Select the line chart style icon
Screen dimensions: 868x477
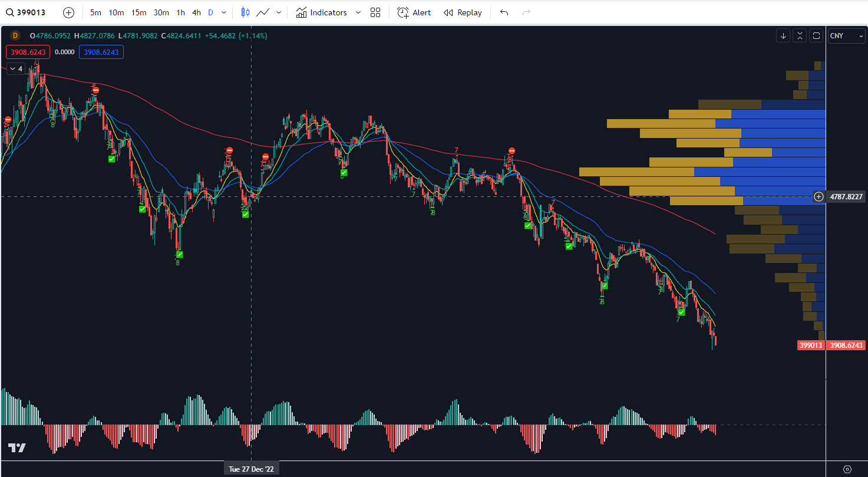pyautogui.click(x=263, y=12)
